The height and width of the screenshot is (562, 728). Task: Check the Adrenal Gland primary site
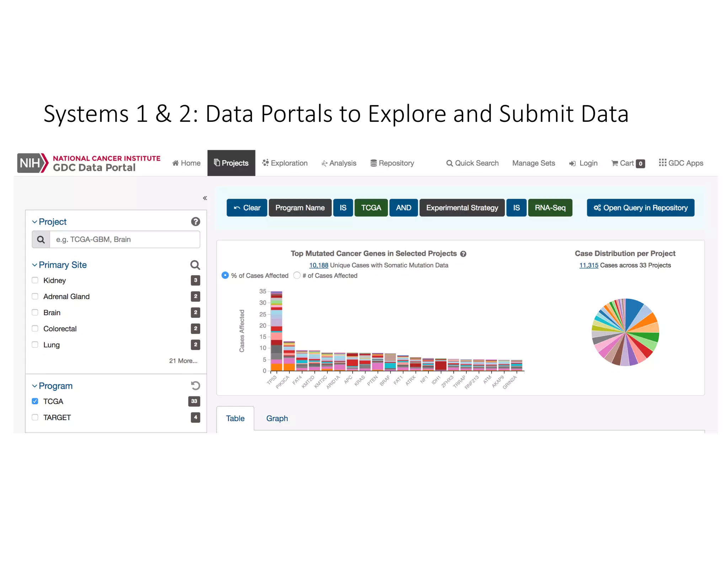coord(35,296)
